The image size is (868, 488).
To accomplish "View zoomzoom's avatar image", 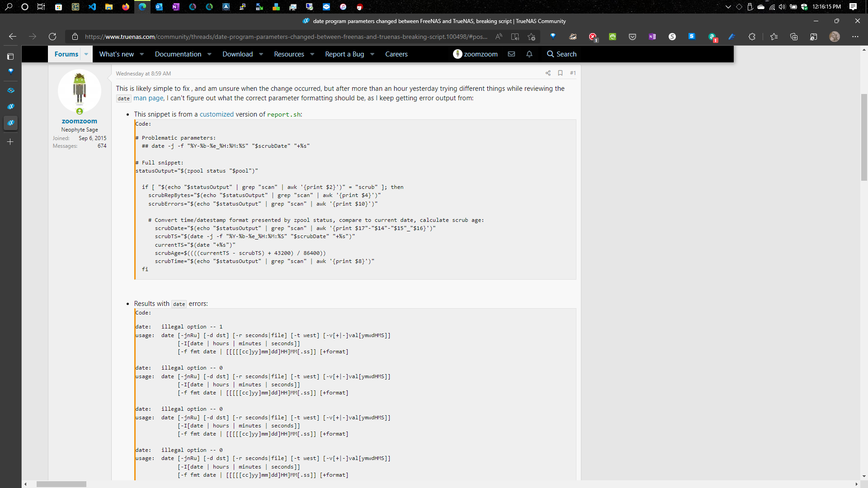I will coord(80,91).
